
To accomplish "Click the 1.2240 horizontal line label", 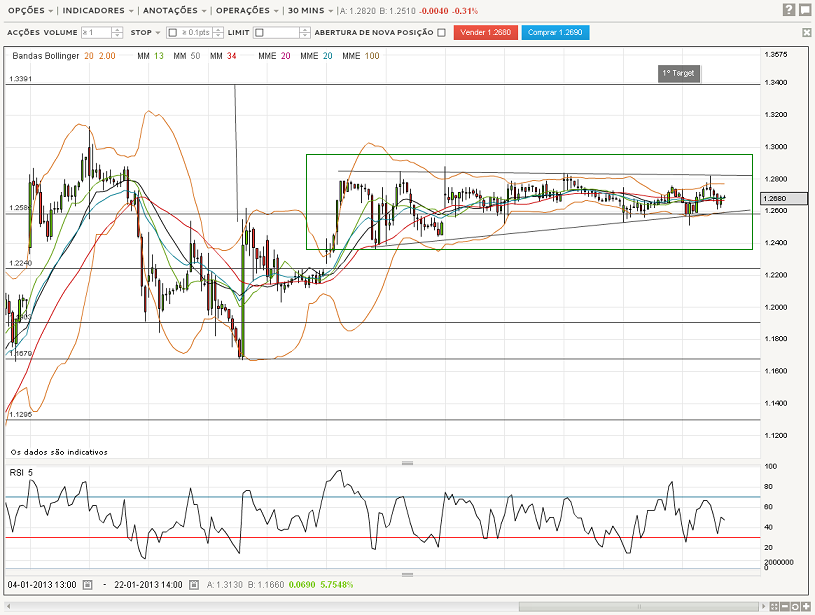I will coord(20,263).
